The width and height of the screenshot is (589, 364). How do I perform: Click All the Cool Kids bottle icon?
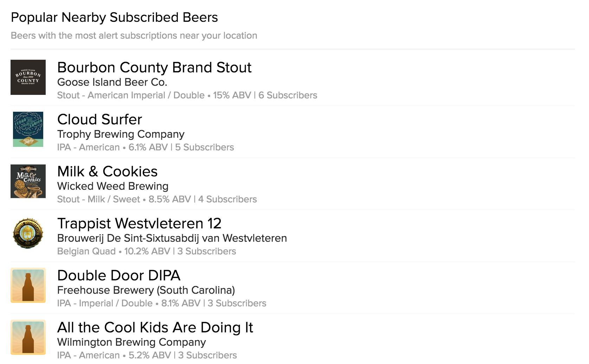[x=28, y=337]
